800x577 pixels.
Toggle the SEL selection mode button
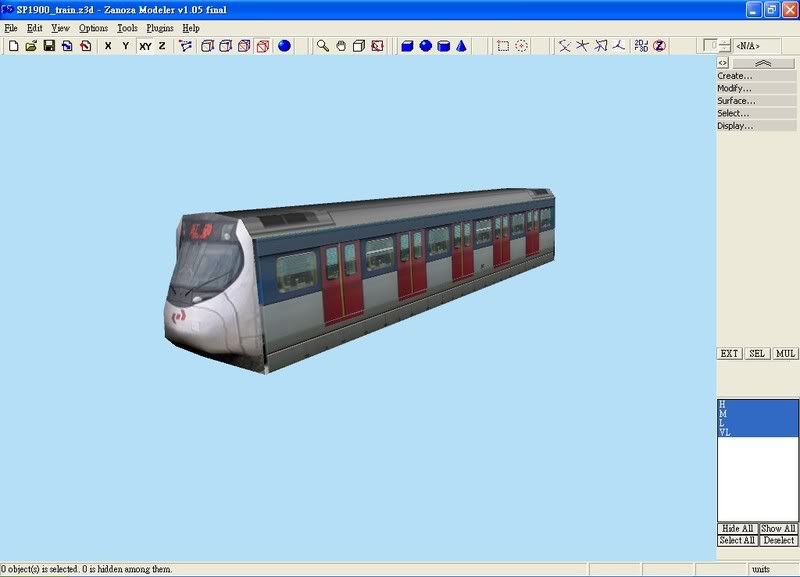click(x=757, y=354)
